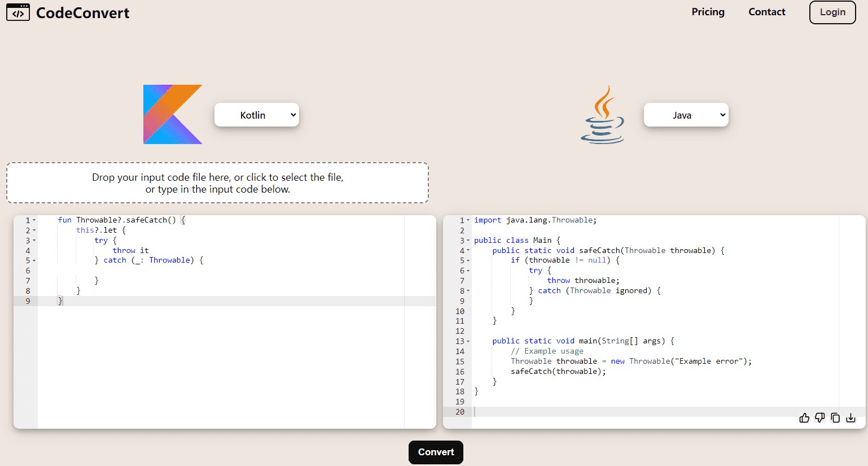The height and width of the screenshot is (466, 868).
Task: Click the 'throw it' line in input code
Action: point(130,250)
